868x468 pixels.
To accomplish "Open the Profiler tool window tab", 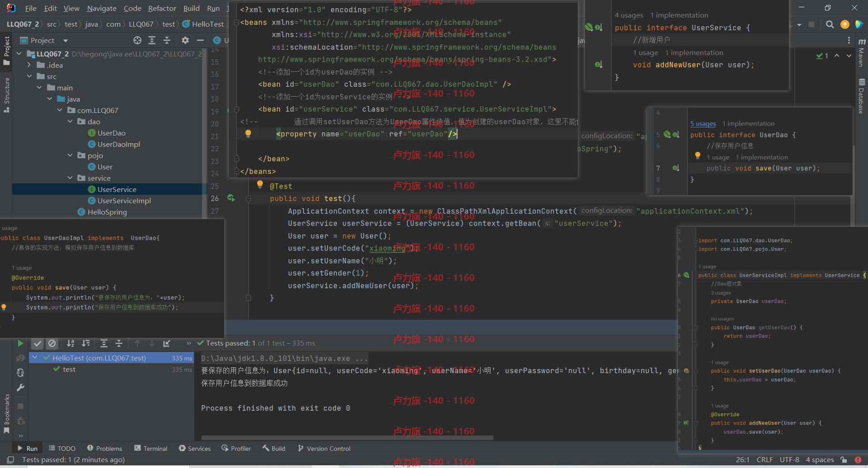I will coord(236,449).
